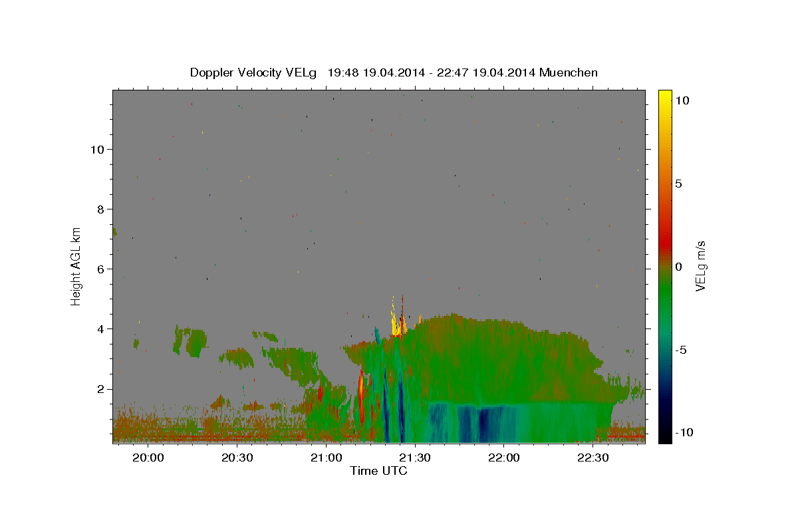Click the plot title 'Doppler Velocity VELg'
Image resolution: width=798 pixels, height=532 pixels.
click(x=255, y=72)
